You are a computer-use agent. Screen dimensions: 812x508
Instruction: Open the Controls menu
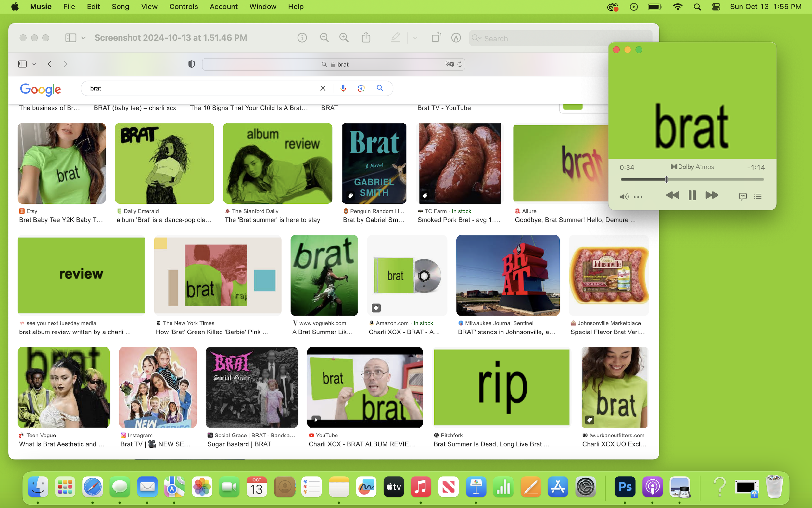click(183, 7)
